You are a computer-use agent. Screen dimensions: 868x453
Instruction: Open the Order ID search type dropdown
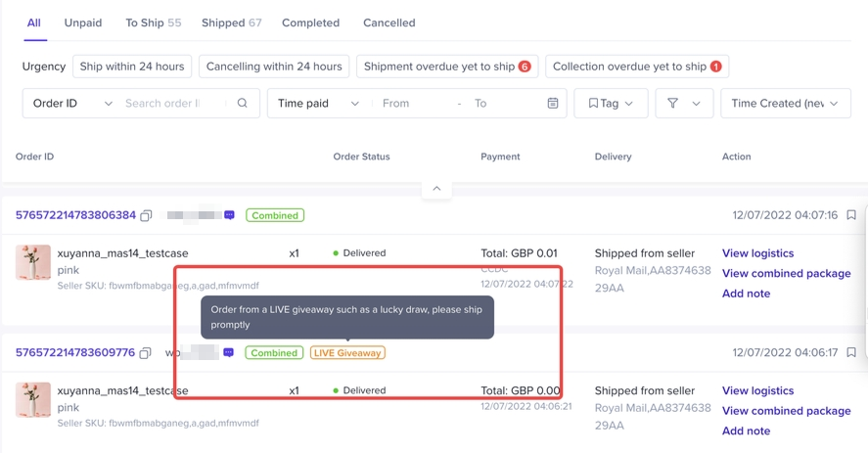pos(72,104)
